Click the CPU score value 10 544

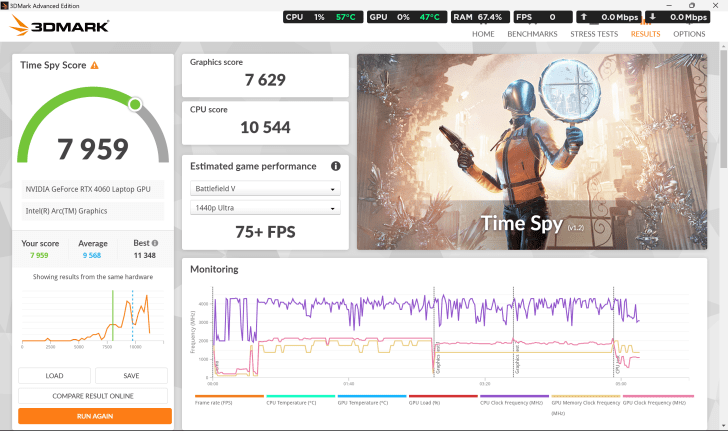(265, 127)
